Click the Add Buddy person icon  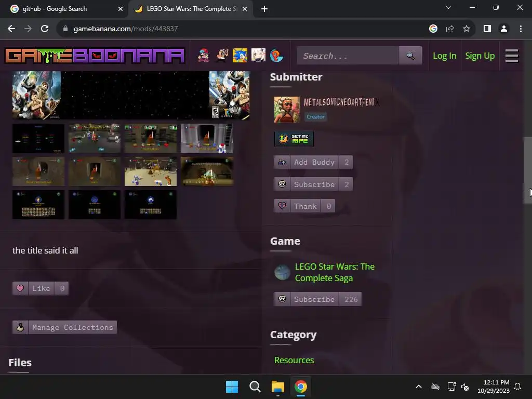tap(282, 162)
